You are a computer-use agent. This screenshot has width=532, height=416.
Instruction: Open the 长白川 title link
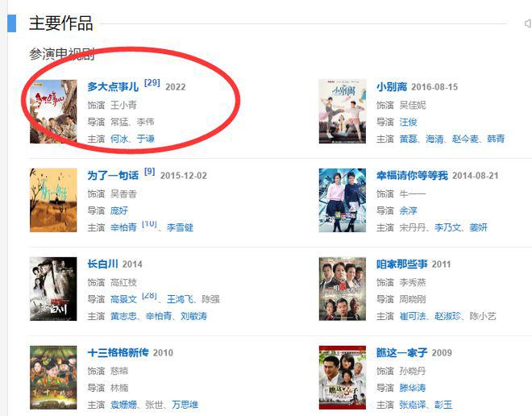point(103,264)
